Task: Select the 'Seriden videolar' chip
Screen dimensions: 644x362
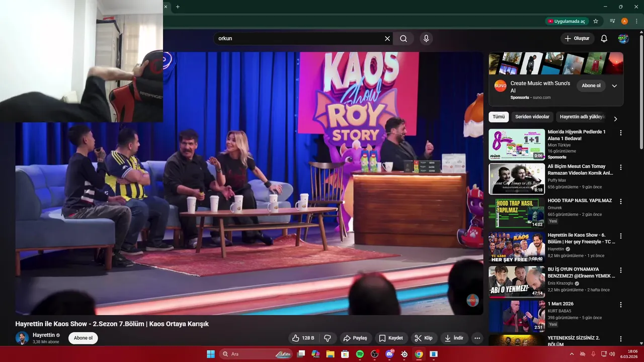Action: click(532, 117)
